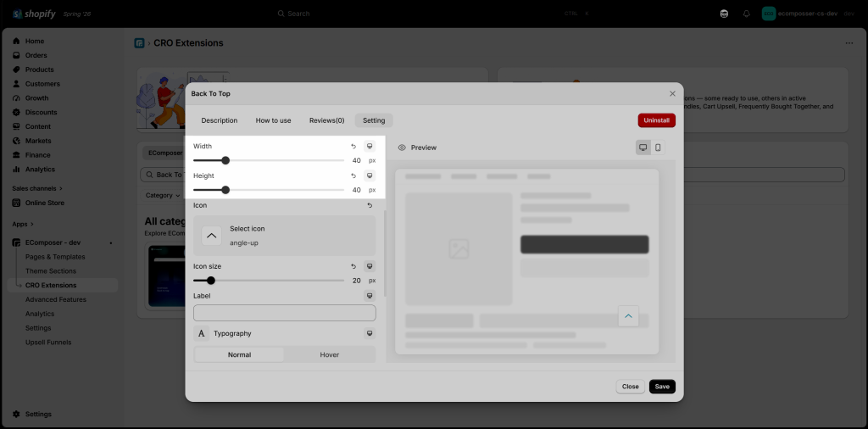The height and width of the screenshot is (429, 868).
Task: Switch preview to desktop view
Action: pyautogui.click(x=643, y=148)
